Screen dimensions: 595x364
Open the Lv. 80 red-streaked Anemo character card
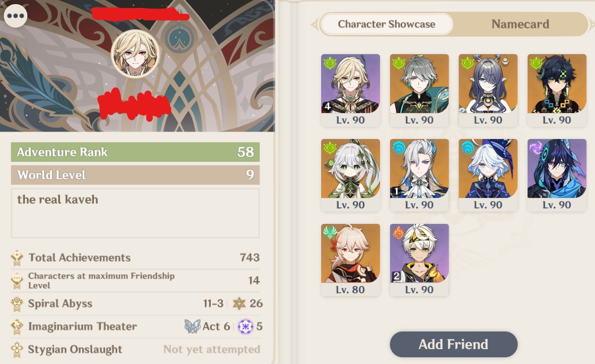point(350,259)
